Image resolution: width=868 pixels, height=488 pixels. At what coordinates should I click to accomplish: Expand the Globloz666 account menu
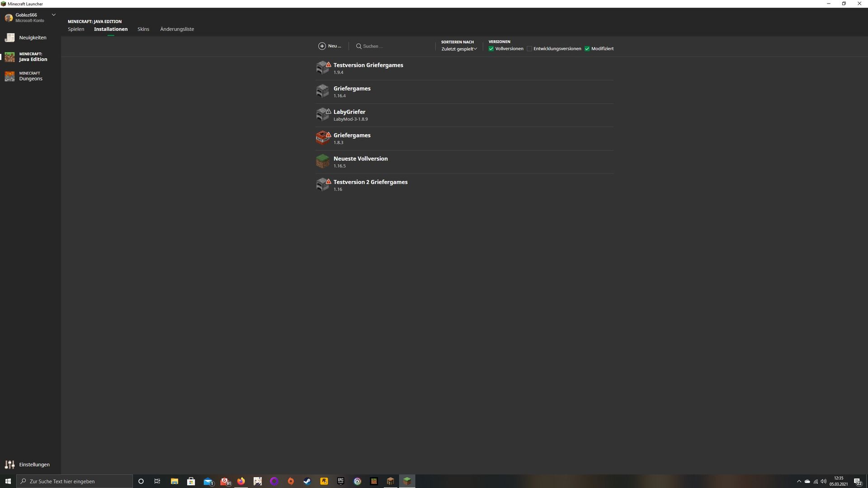click(x=53, y=15)
